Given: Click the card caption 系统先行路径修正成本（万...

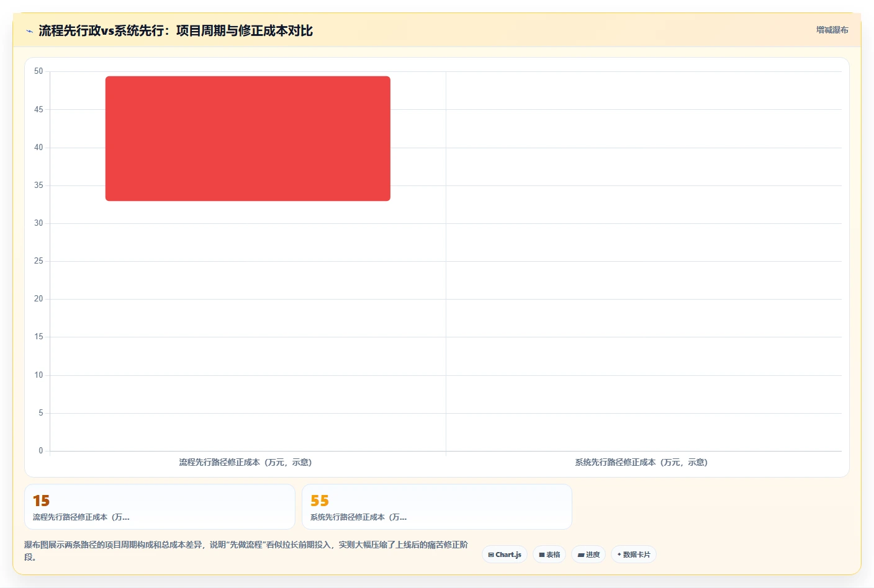Looking at the screenshot, I should coord(359,517).
